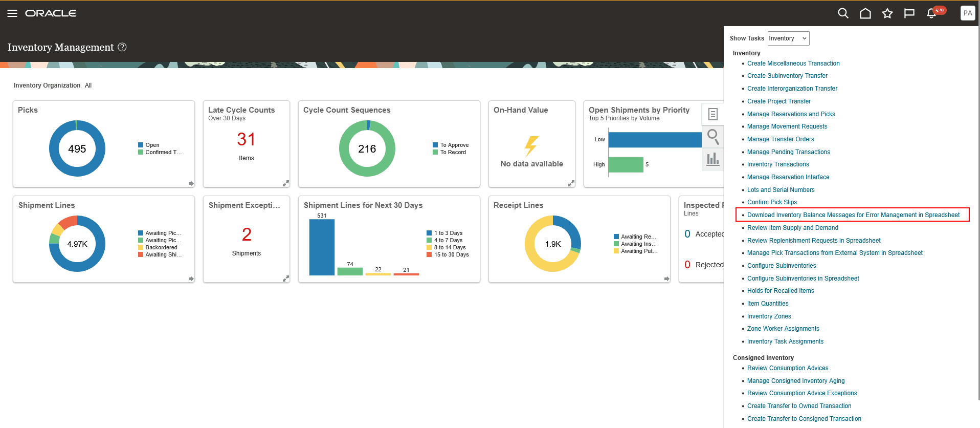Open the Configure Subinventories task link
Screen dimensions: 980x428
click(782, 266)
